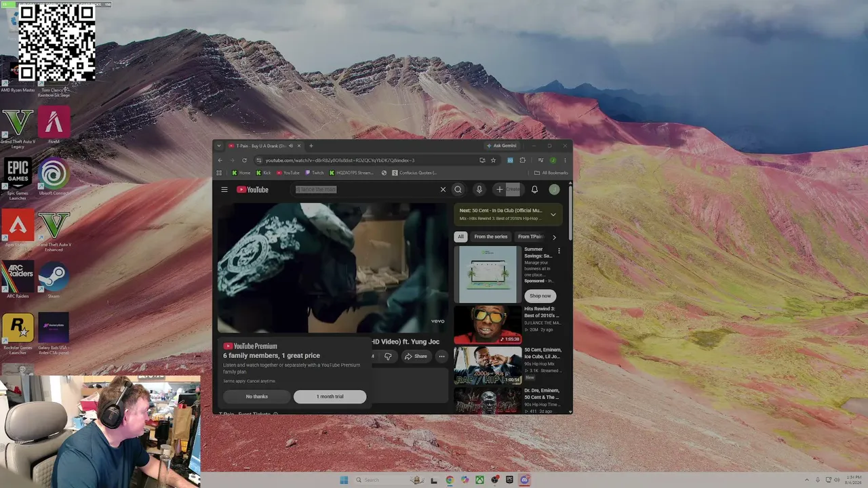Click the YouTube logo in the header

point(252,190)
